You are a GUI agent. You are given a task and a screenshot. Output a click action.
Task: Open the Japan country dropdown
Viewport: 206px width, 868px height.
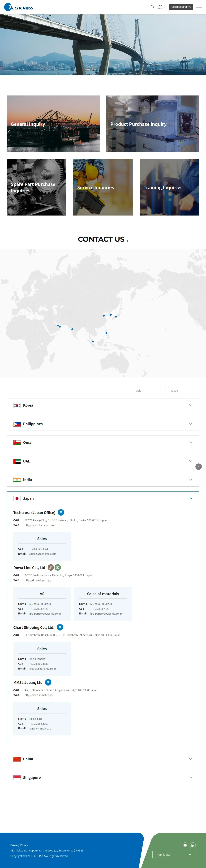[183, 390]
